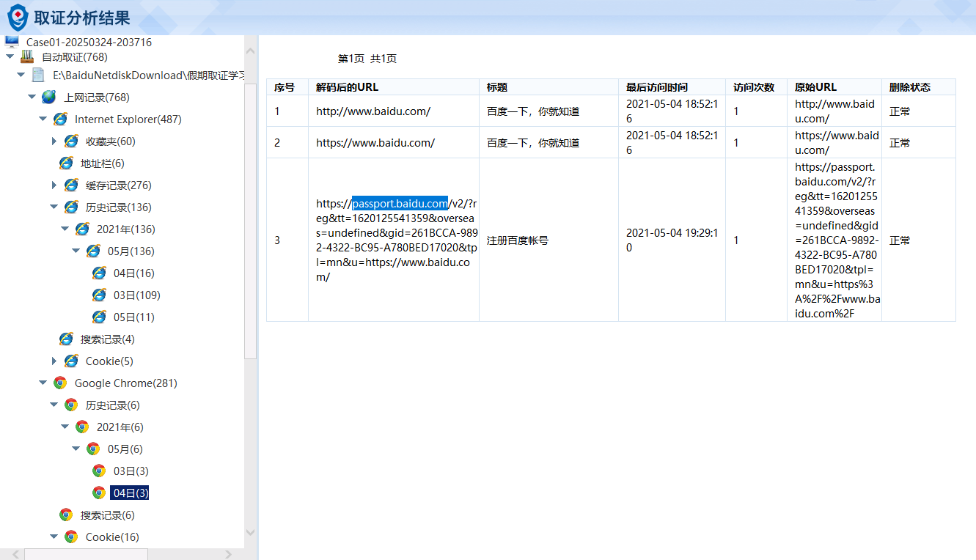The image size is (976, 560).
Task: Collapse the Internet Explorer(487) branch
Action: point(43,119)
